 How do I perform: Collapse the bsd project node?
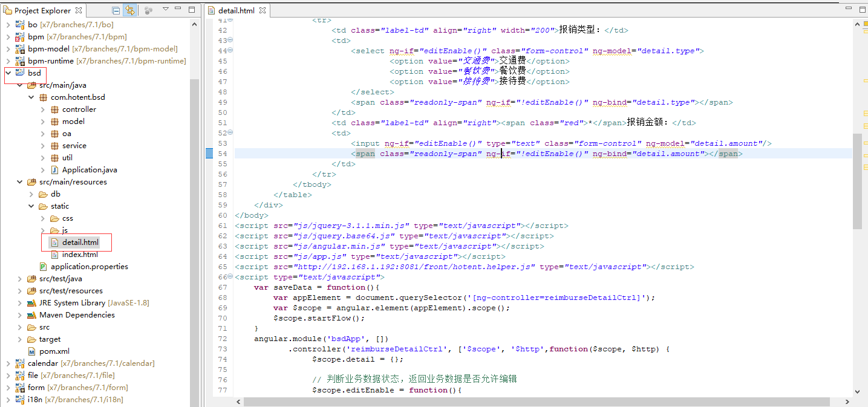(8, 73)
